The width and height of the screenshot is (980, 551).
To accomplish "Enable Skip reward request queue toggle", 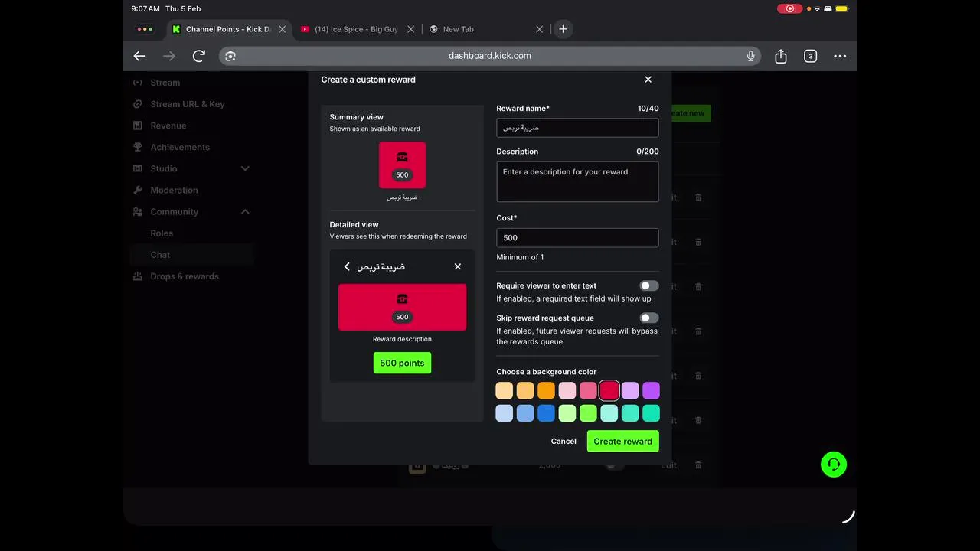I will point(649,318).
